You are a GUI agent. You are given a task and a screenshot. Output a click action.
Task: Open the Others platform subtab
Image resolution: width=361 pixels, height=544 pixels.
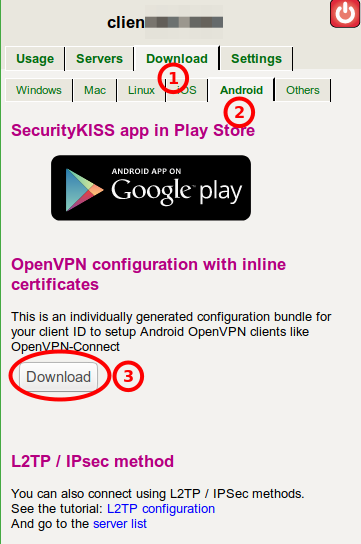(x=303, y=90)
